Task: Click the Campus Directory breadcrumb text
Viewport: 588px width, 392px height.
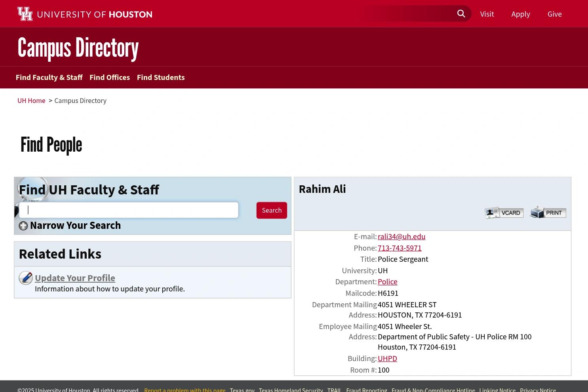Action: click(80, 101)
